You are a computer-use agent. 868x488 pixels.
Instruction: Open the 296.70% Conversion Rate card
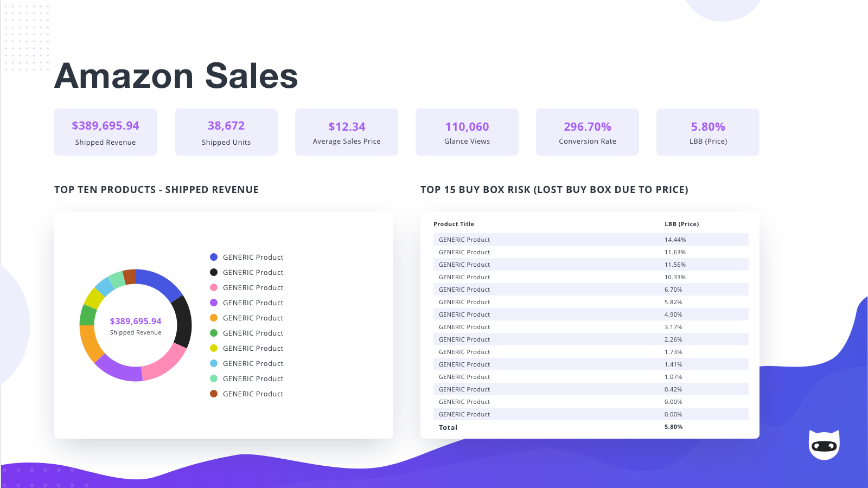coord(588,132)
